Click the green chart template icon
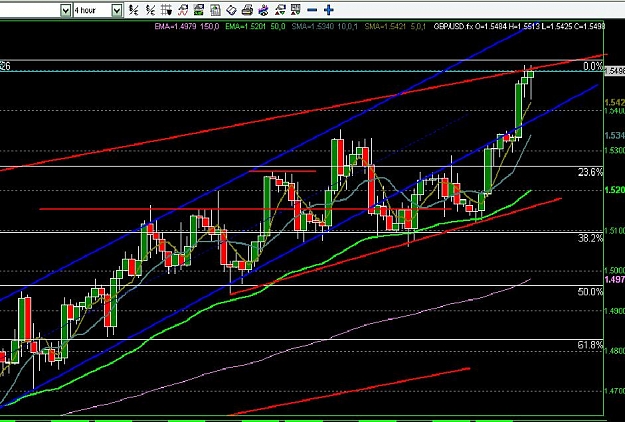 pos(199,10)
